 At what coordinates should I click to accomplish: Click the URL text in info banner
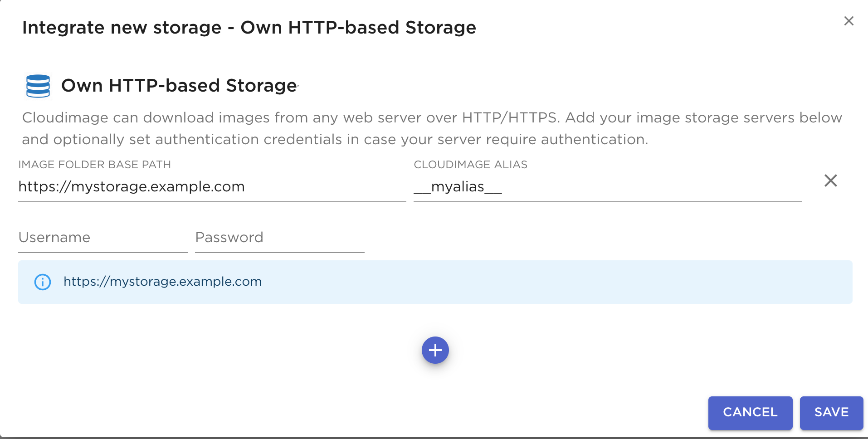[x=162, y=282]
